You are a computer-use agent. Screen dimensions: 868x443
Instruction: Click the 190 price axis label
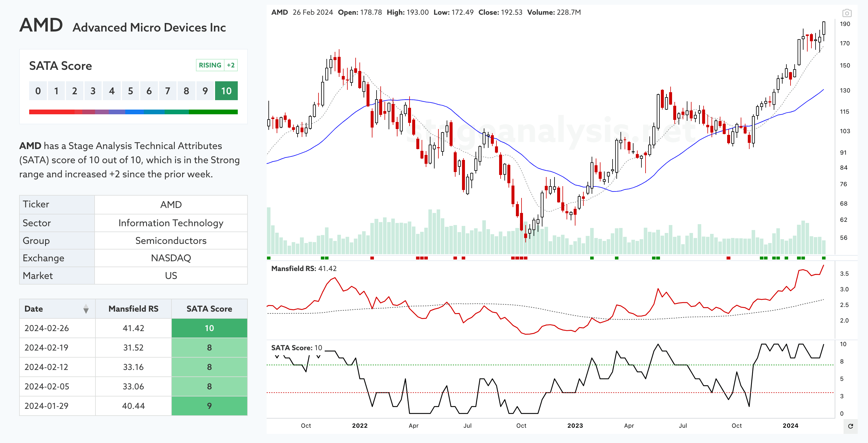[x=845, y=24]
